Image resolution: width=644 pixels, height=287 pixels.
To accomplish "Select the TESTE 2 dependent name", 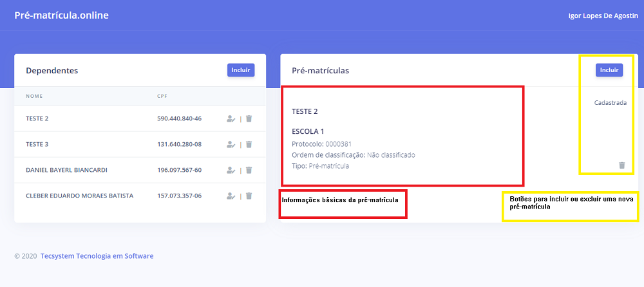I will point(37,118).
